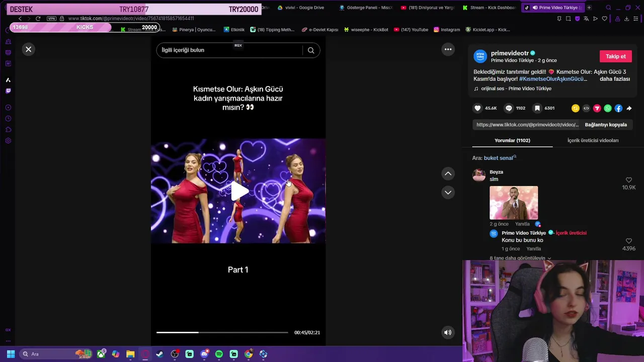Viewport: 644px width, 362px height.
Task: Open Twitch icon in browser sidebar
Action: point(8,91)
